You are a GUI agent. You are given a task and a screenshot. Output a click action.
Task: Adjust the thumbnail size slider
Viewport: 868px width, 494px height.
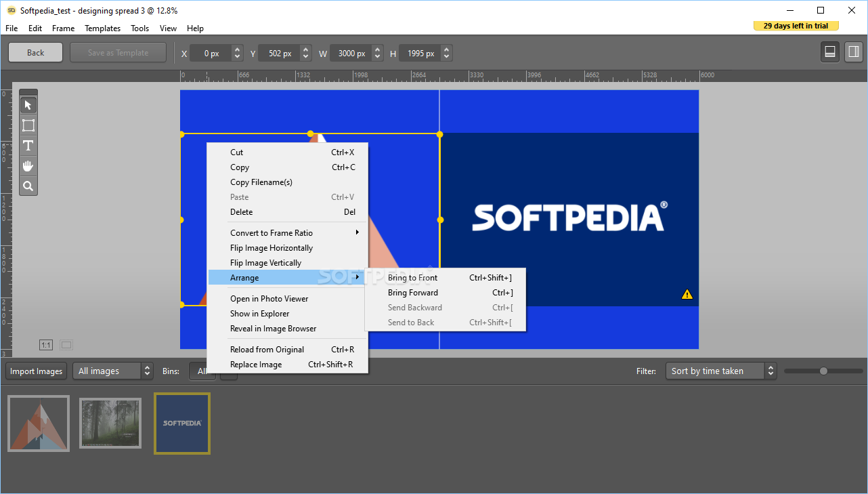[x=823, y=371]
